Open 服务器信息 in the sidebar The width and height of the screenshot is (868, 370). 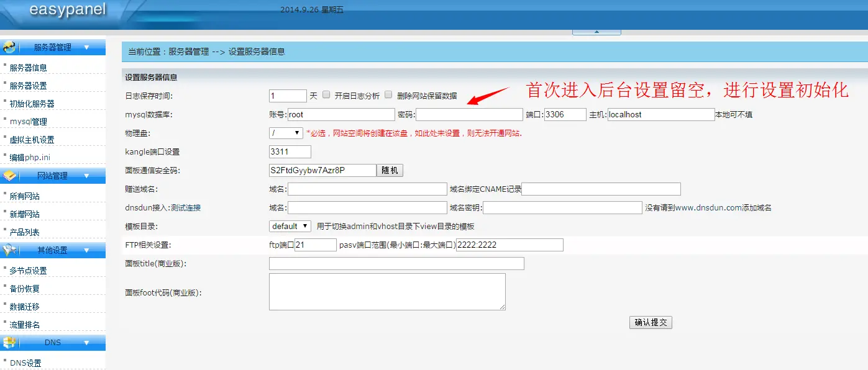[x=29, y=68]
